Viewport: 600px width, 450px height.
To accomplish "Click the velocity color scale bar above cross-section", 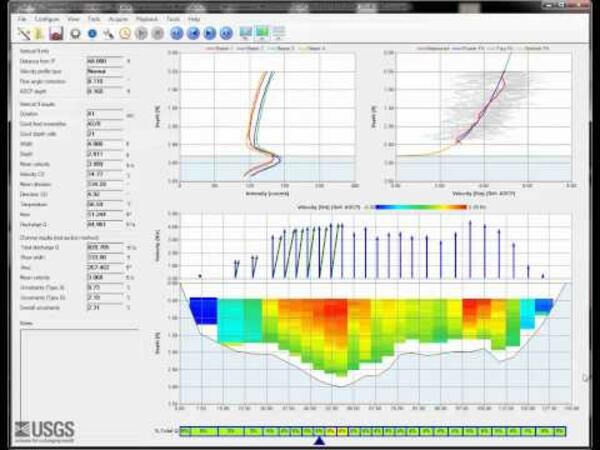I will [x=422, y=207].
